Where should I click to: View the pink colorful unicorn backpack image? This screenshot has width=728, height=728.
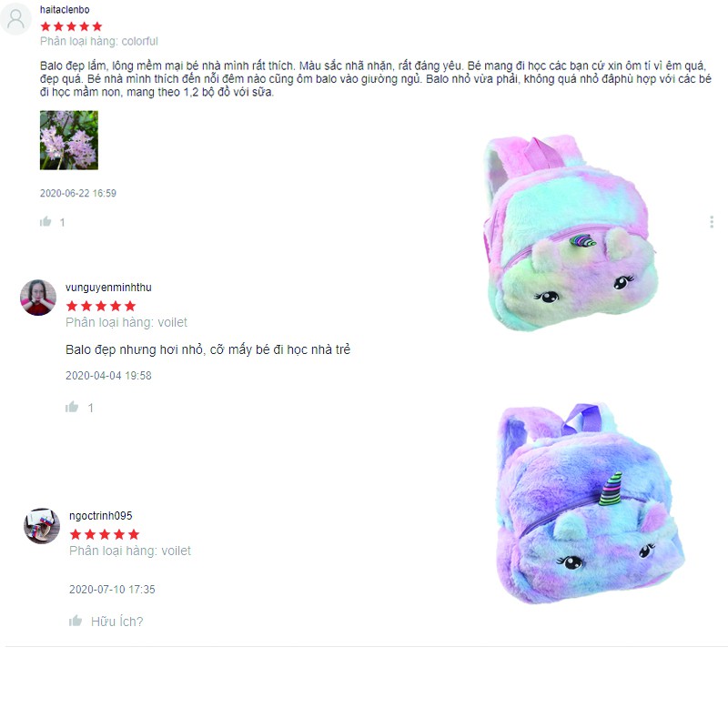pyautogui.click(x=571, y=233)
